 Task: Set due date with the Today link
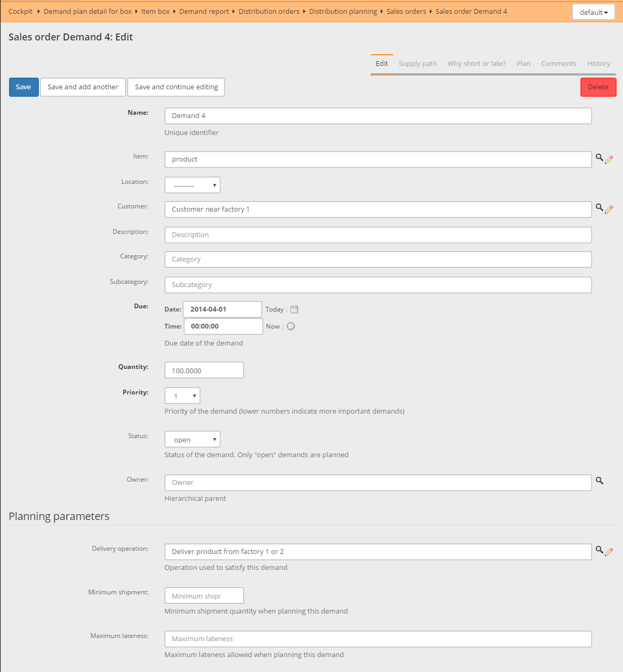click(x=275, y=309)
